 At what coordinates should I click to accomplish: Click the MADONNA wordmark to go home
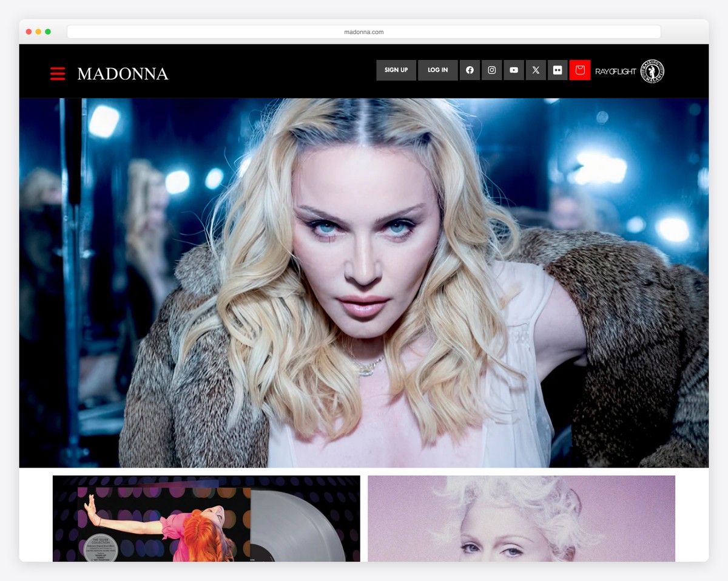pos(122,74)
